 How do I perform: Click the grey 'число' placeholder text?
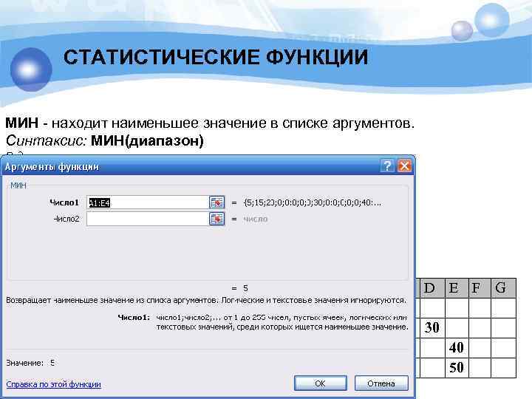[256, 219]
